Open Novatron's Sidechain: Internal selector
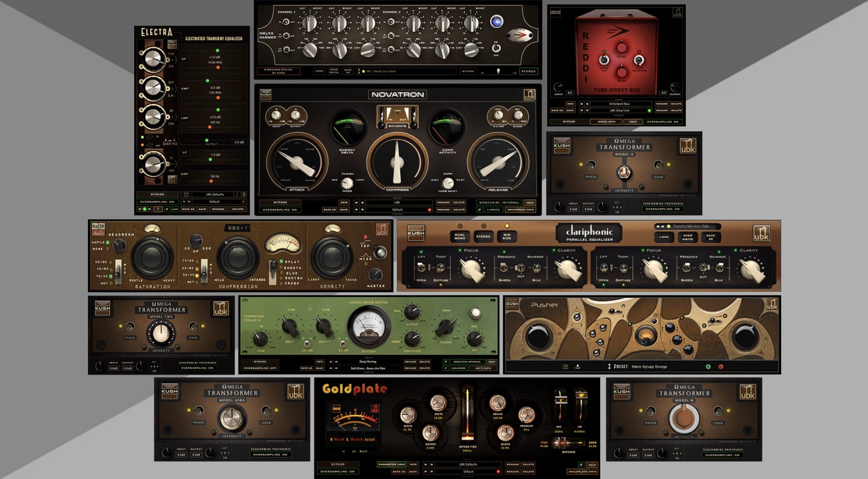The image size is (868, 479). 499,202
